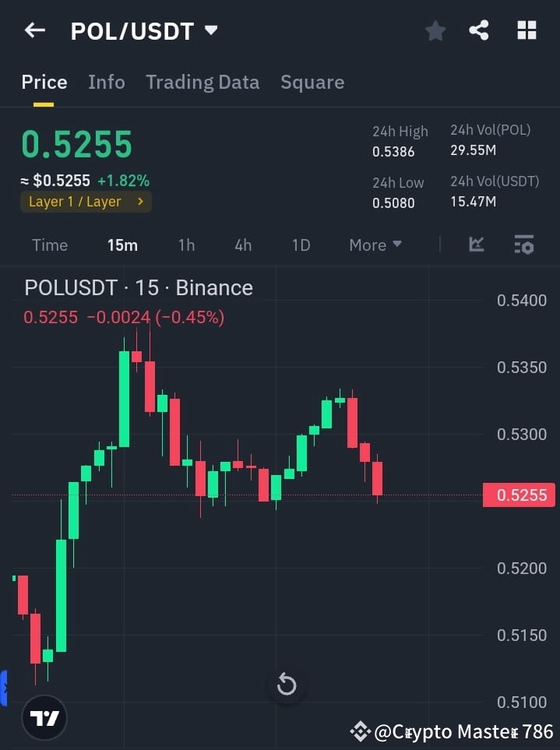Open the Square tab

pyautogui.click(x=312, y=82)
